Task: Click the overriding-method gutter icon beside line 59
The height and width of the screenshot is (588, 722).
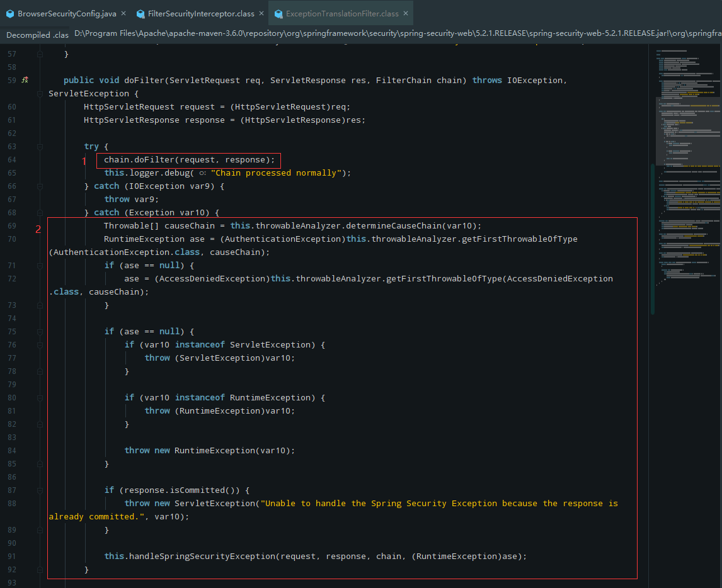Action: click(x=24, y=80)
